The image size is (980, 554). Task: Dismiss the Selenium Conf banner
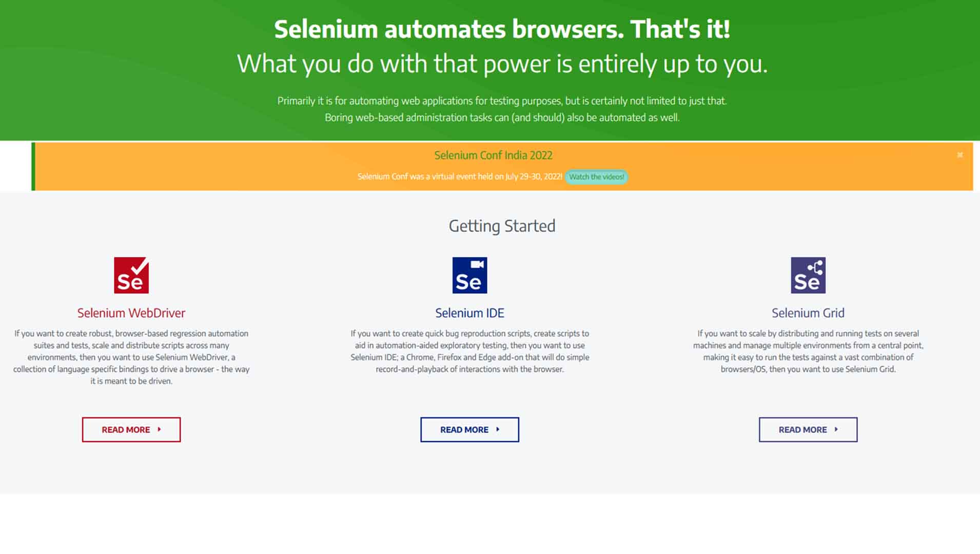pyautogui.click(x=959, y=154)
